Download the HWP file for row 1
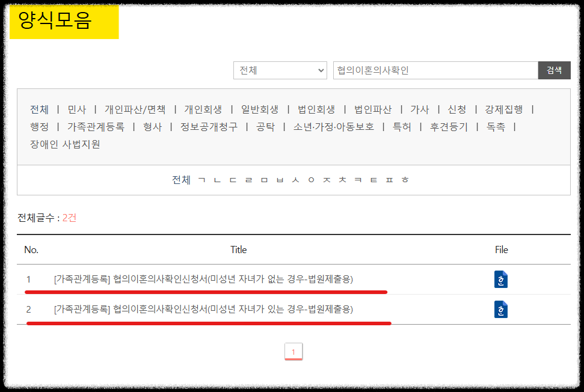 pos(501,280)
